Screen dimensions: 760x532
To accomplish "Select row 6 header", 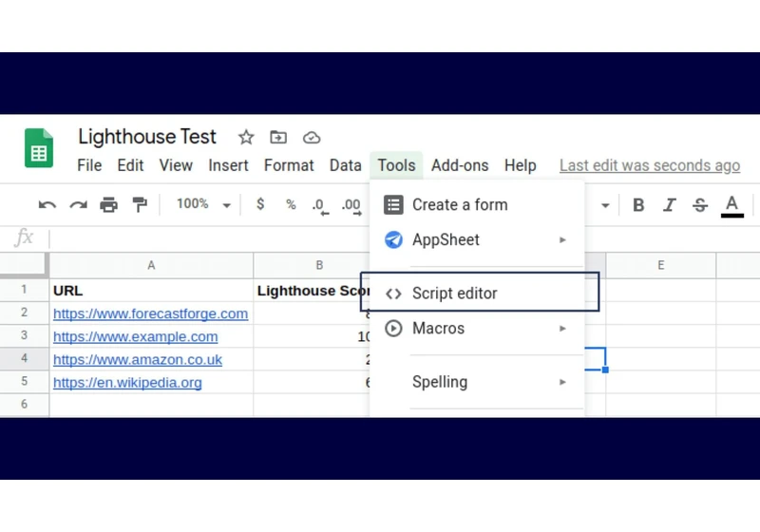I will coord(24,404).
